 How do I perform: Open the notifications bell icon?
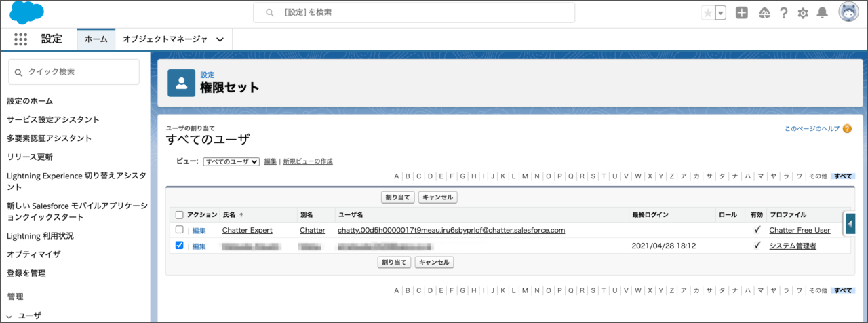[823, 13]
